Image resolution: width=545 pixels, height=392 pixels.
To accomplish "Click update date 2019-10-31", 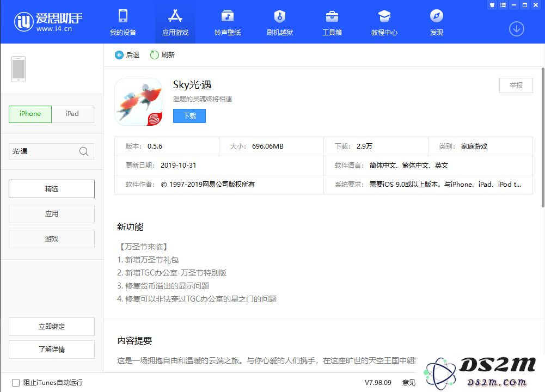I will pyautogui.click(x=178, y=166).
